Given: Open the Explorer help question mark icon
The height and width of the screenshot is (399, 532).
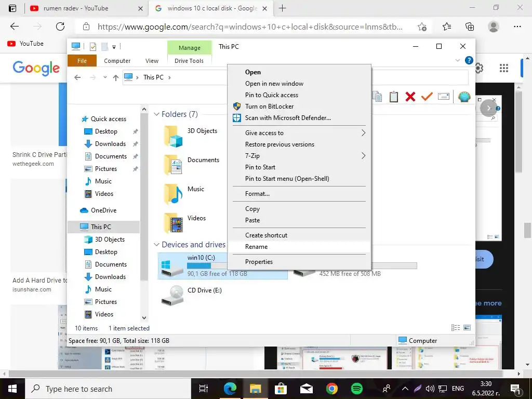Looking at the screenshot, I should click(x=469, y=60).
